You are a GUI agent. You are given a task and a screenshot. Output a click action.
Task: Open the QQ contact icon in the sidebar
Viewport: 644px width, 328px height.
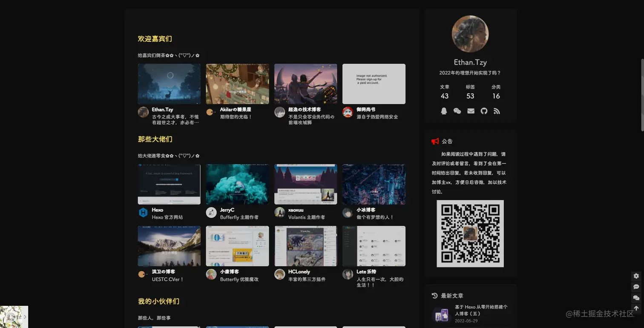[444, 111]
